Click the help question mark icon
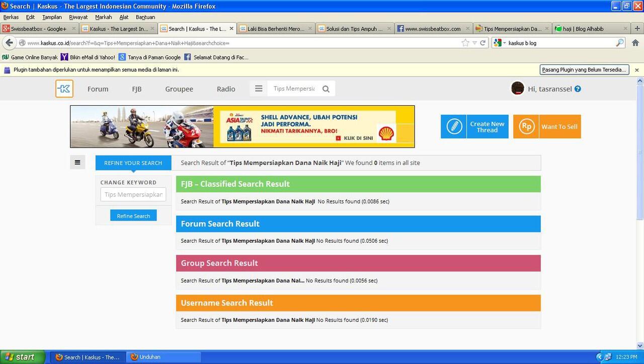 click(578, 89)
